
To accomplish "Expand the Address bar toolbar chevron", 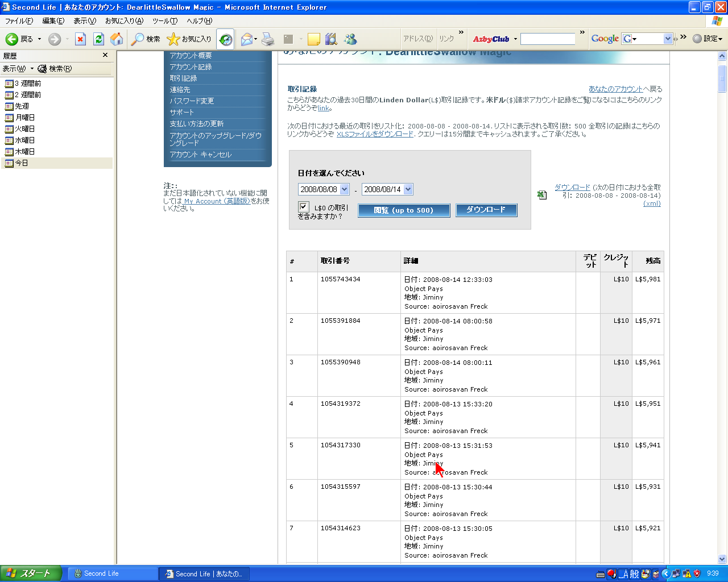I will tap(461, 33).
